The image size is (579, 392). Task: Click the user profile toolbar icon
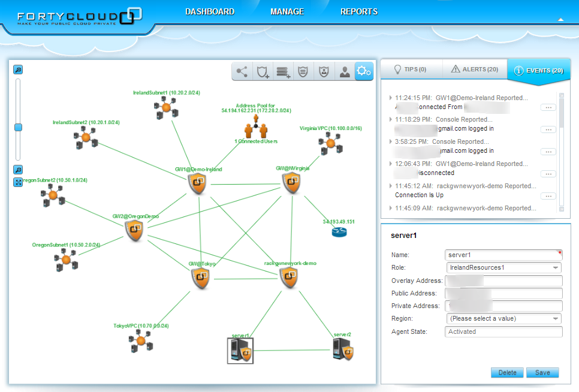pos(345,71)
